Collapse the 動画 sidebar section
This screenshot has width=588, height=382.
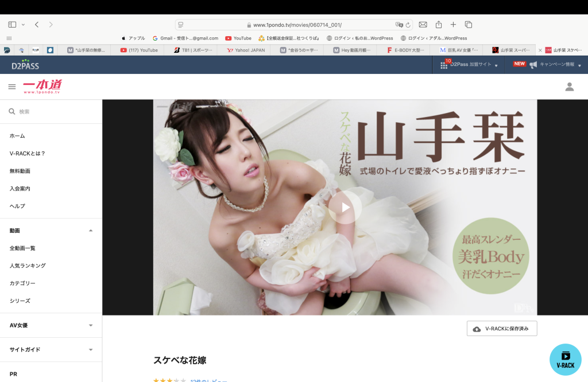click(90, 231)
